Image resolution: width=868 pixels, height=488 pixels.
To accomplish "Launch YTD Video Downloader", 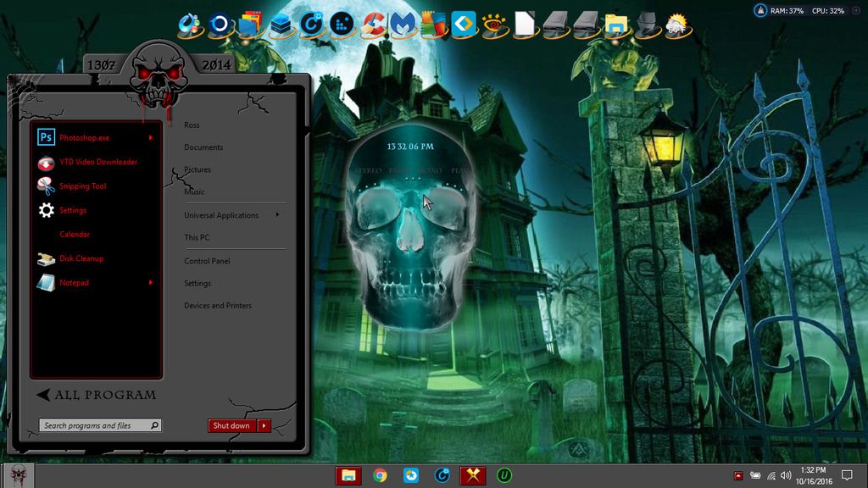I will tap(97, 162).
